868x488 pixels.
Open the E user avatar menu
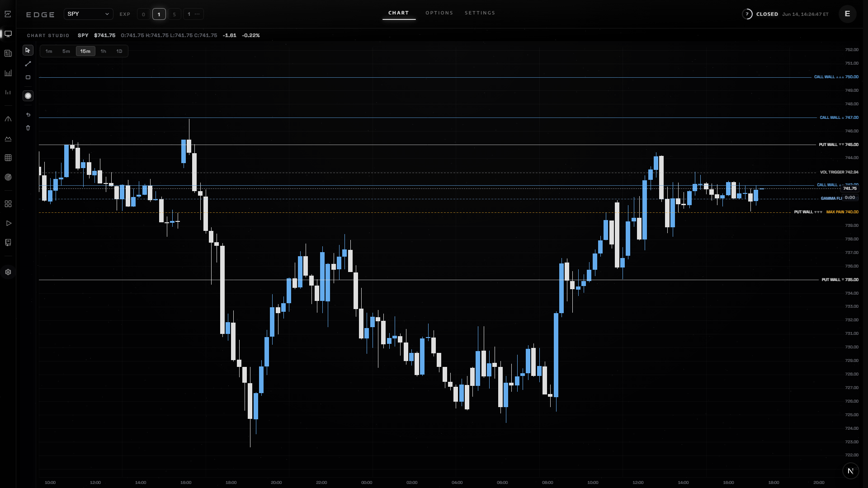click(x=848, y=14)
